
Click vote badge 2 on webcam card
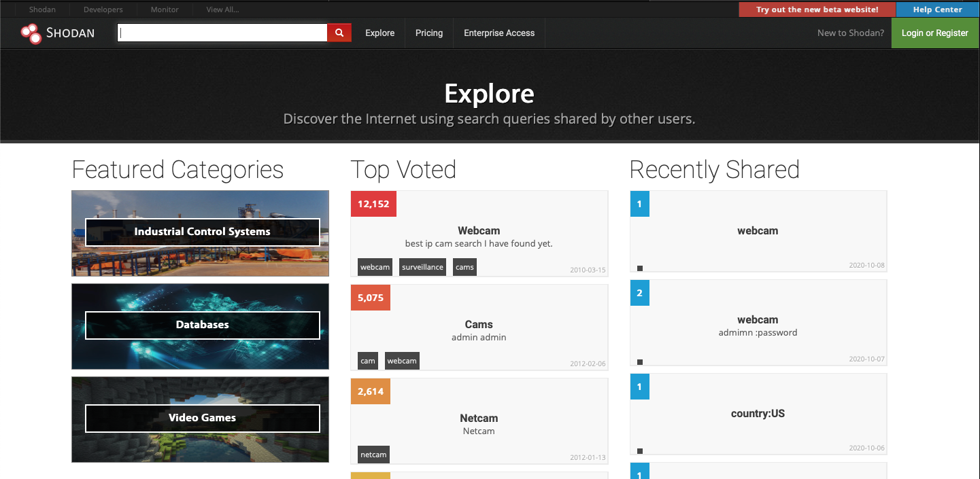[640, 293]
